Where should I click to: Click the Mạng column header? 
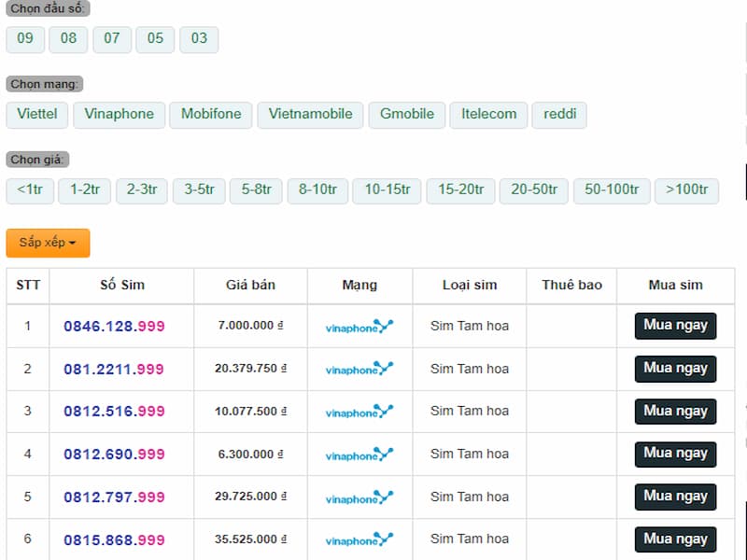coord(359,286)
